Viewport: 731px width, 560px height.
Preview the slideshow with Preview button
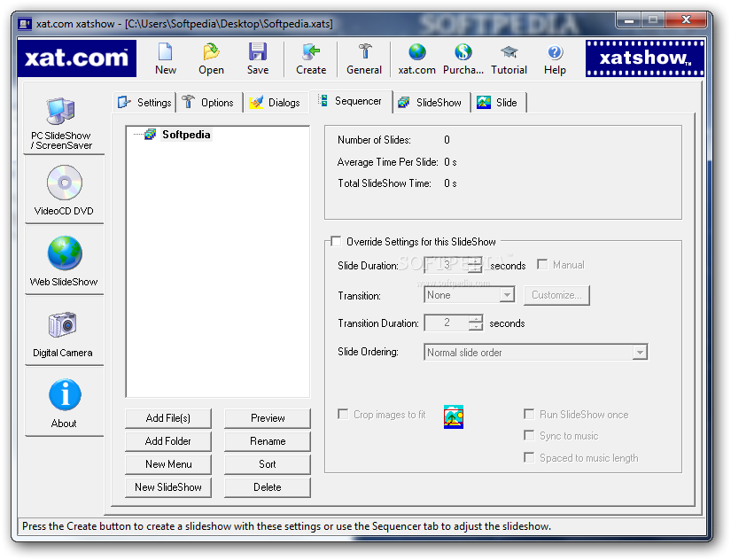pos(267,418)
